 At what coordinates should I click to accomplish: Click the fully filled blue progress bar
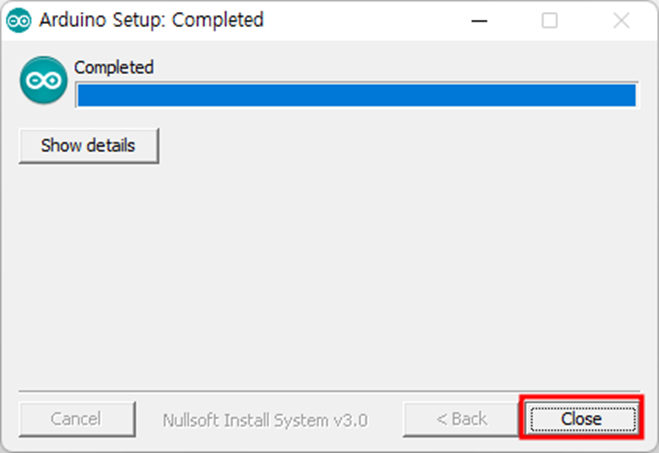pos(357,95)
